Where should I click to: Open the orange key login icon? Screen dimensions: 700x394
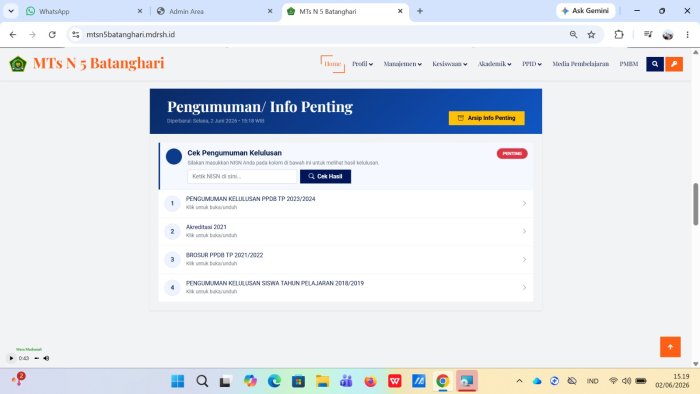tap(674, 64)
